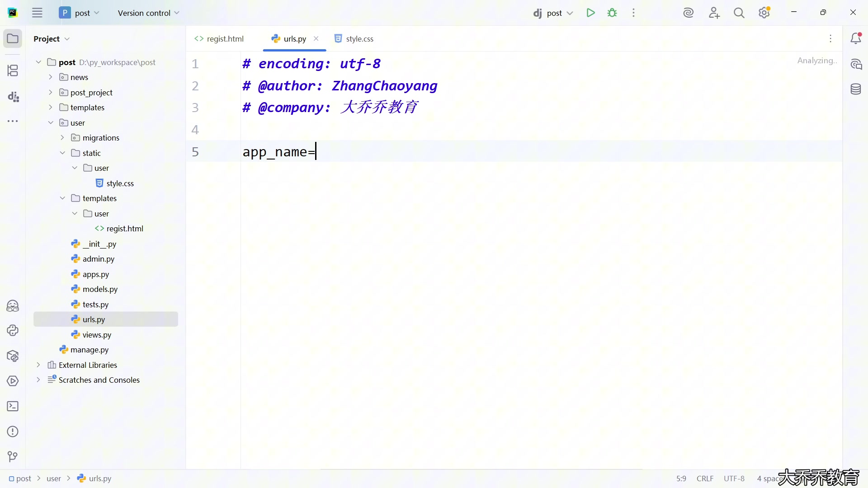Expand the migrations folder
This screenshot has height=488, width=868.
click(62, 138)
